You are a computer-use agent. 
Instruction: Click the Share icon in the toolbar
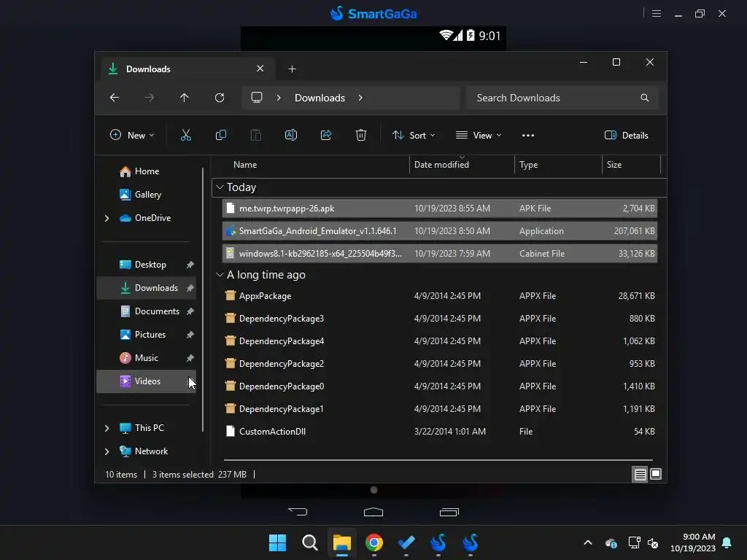coord(326,135)
